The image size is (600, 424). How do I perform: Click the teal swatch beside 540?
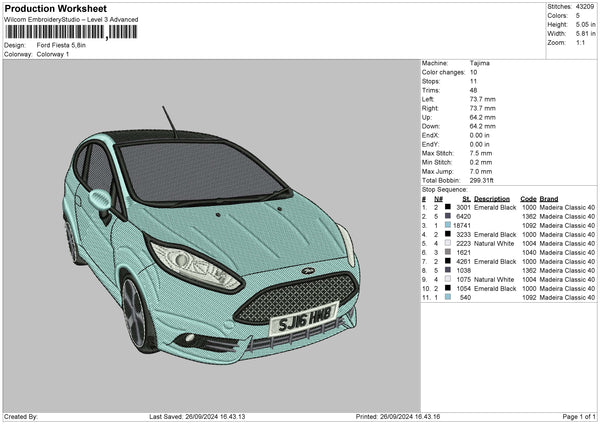pyautogui.click(x=448, y=297)
